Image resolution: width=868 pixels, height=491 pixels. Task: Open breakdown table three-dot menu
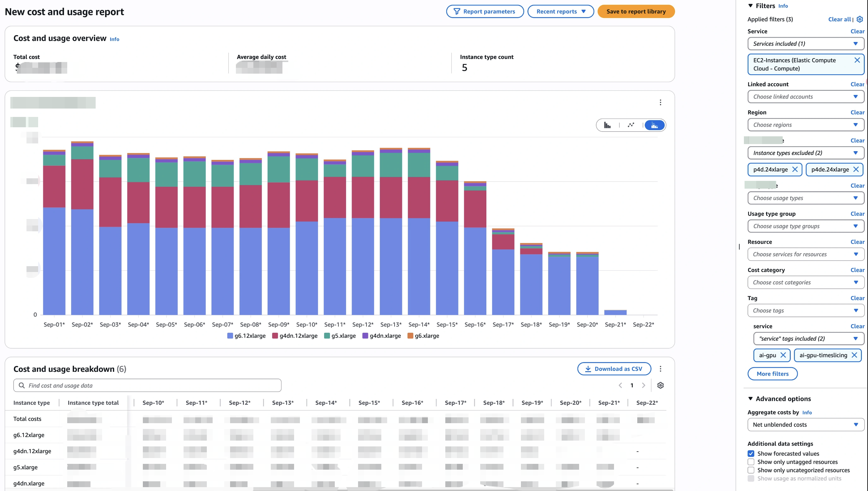point(660,369)
